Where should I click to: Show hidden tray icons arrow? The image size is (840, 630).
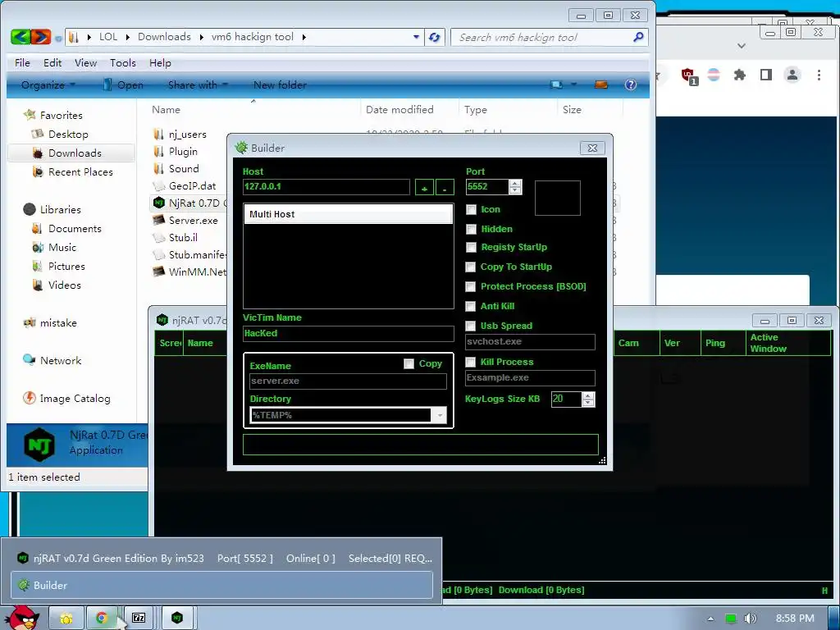coord(710,619)
